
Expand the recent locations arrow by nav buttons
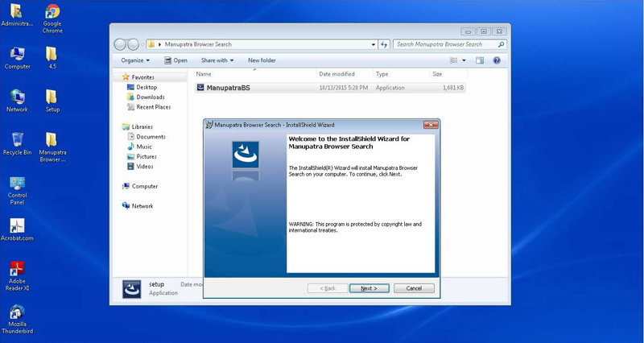(x=142, y=45)
